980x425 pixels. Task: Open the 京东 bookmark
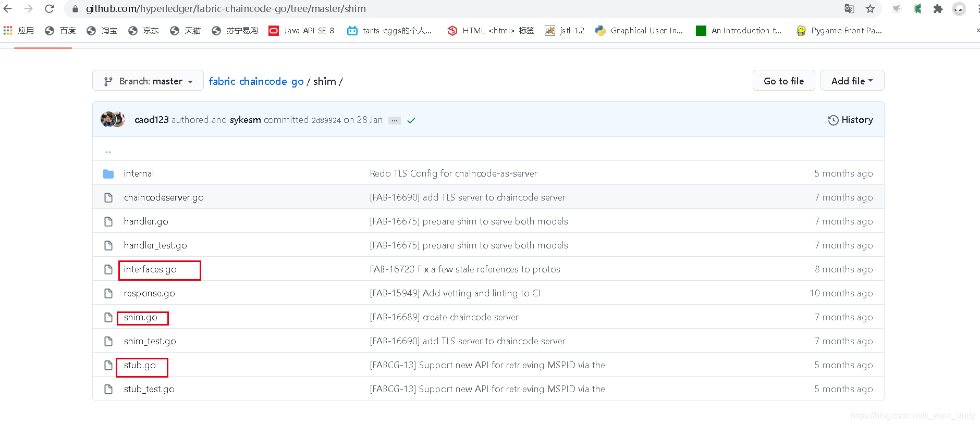point(144,31)
